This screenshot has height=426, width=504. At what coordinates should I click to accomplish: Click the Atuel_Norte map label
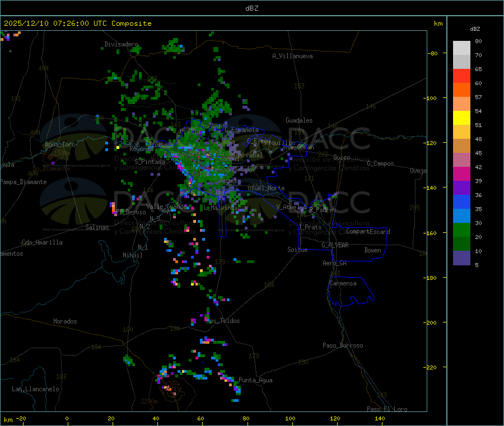coord(266,188)
